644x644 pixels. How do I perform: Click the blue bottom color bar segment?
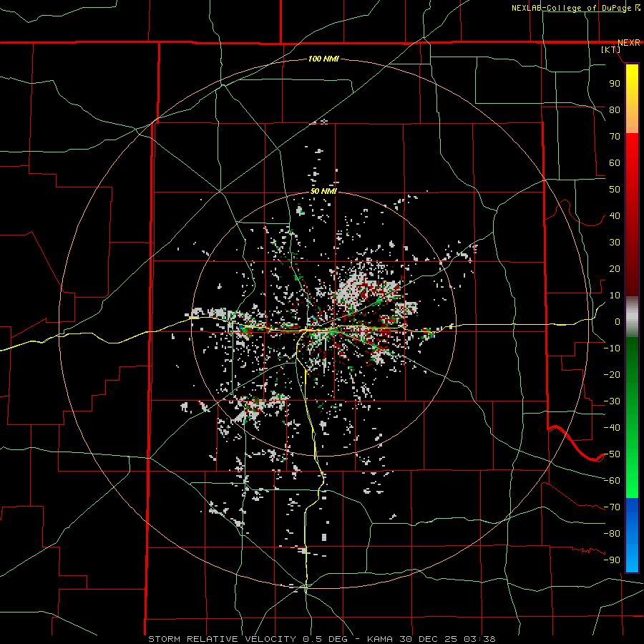(632, 535)
